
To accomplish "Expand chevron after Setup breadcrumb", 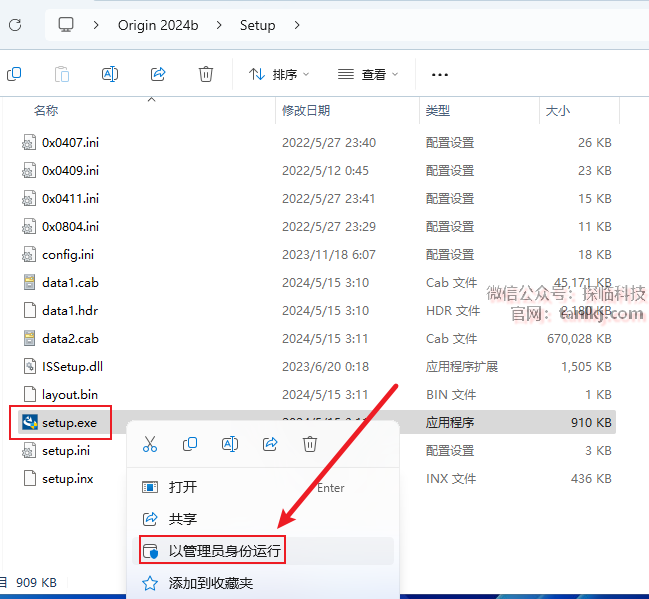I will pos(297,25).
